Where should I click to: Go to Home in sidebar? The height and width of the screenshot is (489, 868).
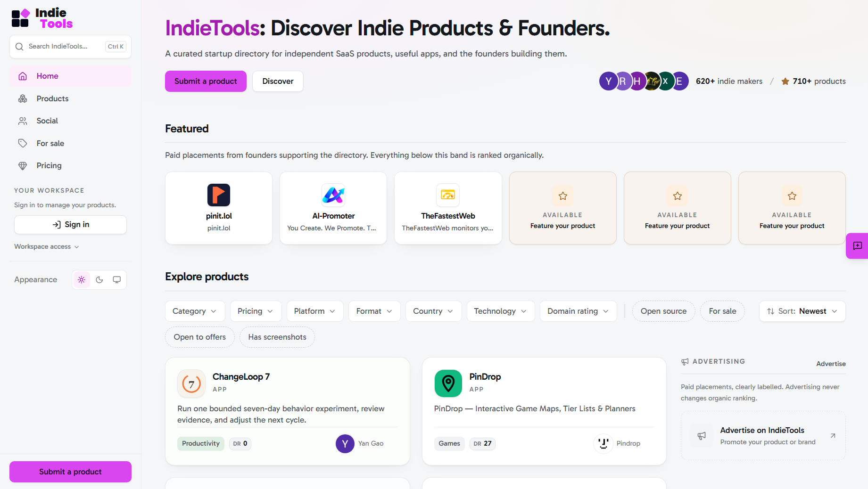click(70, 76)
